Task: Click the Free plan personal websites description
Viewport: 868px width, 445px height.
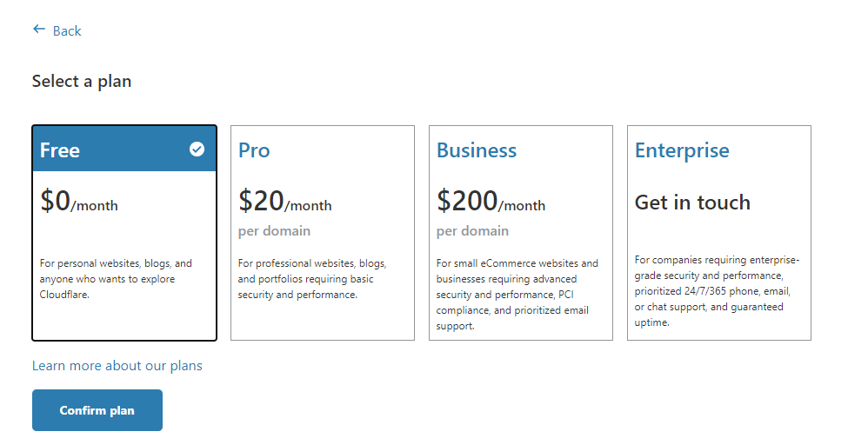Action: coord(117,279)
